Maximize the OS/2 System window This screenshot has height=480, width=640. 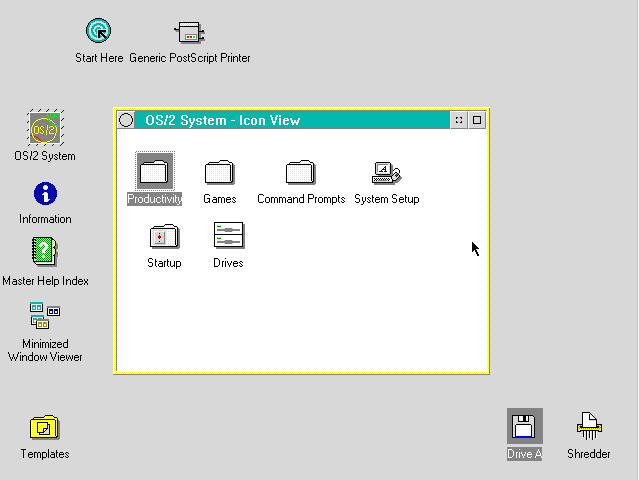(477, 120)
